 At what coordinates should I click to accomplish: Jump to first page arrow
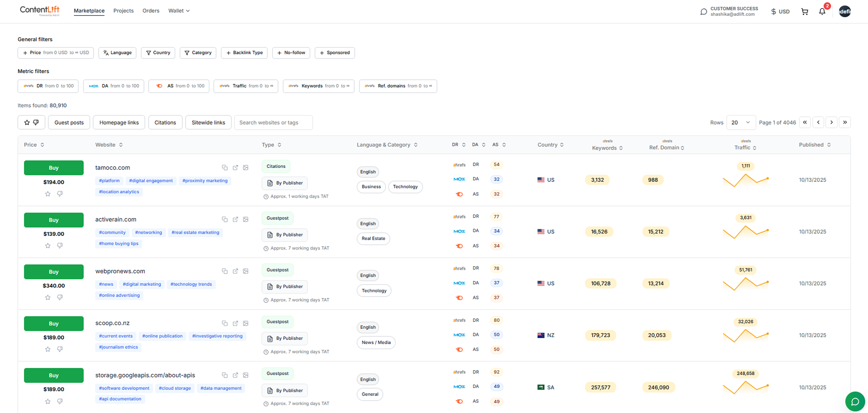tap(805, 122)
